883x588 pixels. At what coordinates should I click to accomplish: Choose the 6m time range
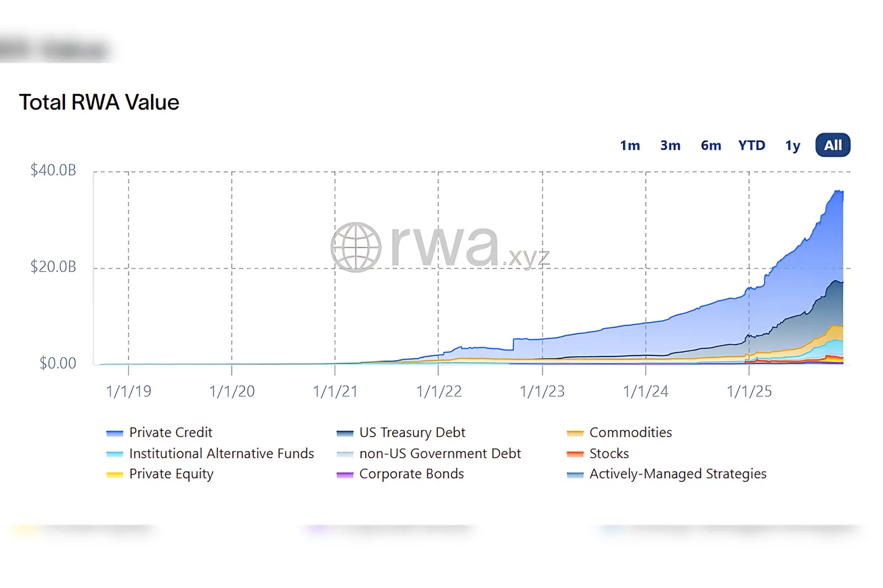711,145
